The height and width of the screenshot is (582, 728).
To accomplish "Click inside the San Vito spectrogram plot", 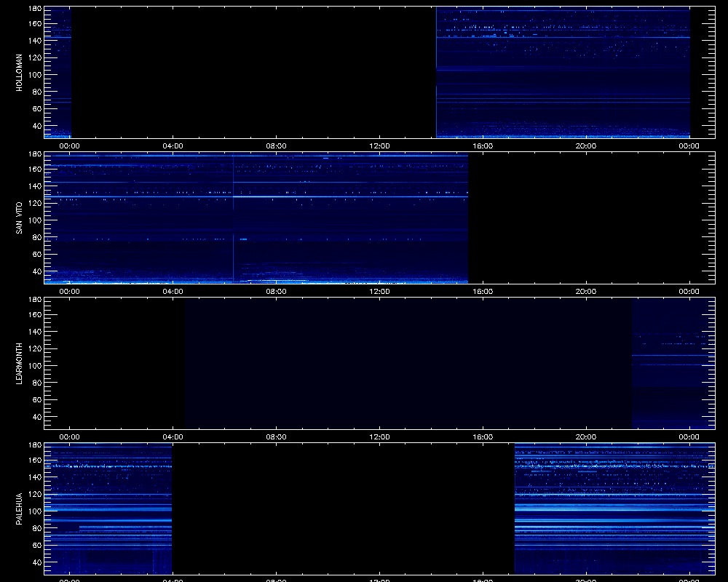I will pos(379,218).
